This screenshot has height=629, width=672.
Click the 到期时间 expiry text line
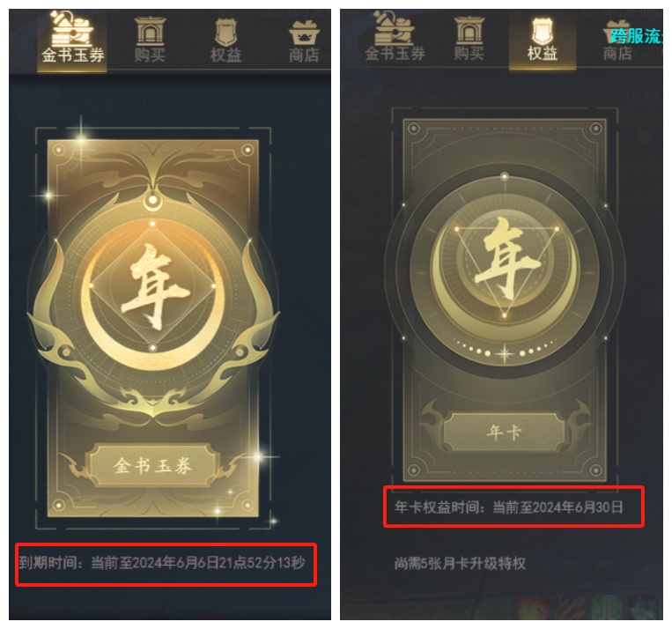(161, 562)
